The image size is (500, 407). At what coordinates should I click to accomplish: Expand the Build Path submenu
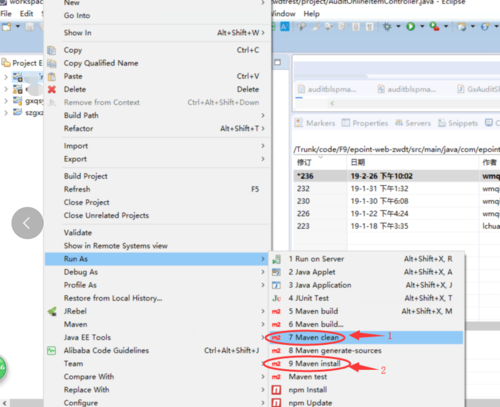click(x=157, y=116)
